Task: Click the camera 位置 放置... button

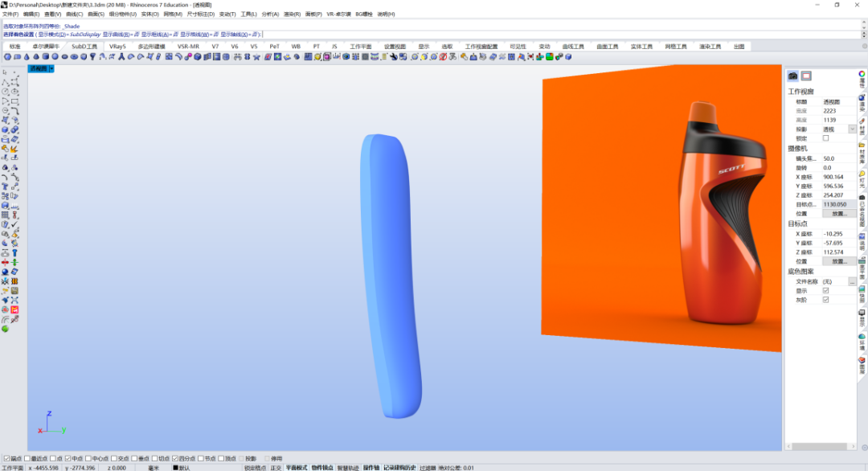Action: point(838,214)
